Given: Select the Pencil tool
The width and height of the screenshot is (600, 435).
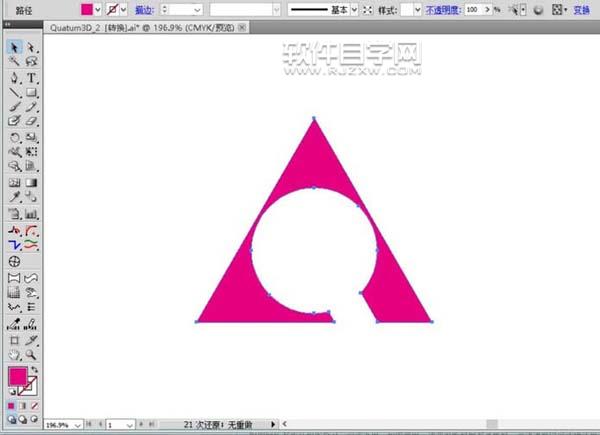Looking at the screenshot, I should (31, 107).
